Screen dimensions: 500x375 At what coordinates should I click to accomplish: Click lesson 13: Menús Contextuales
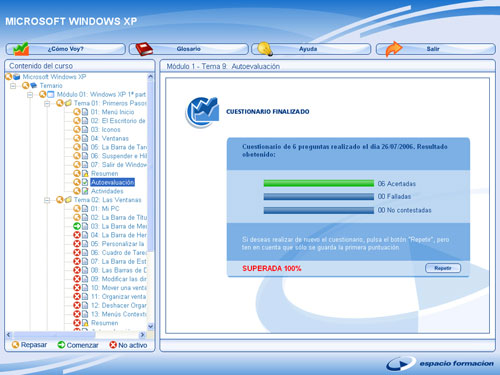(119, 314)
